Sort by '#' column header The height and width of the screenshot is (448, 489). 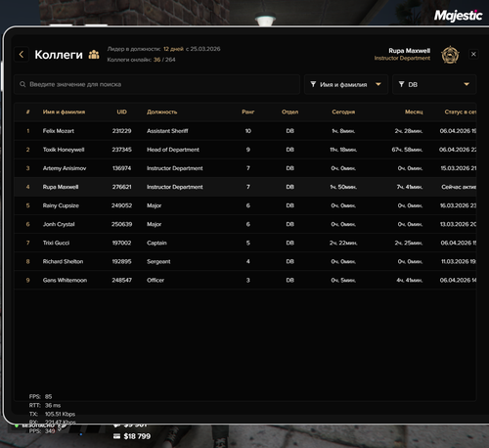27,112
